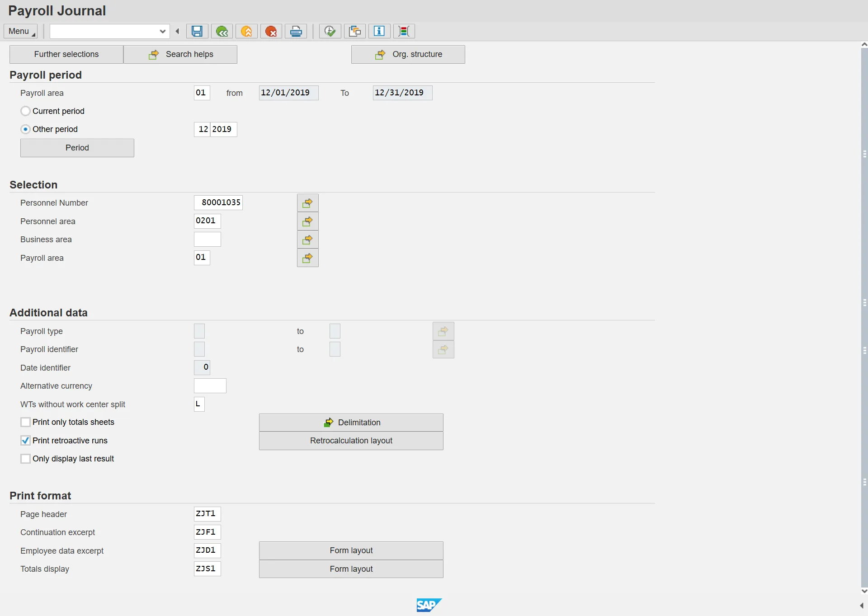Click the Get Variant icon

pos(355,31)
